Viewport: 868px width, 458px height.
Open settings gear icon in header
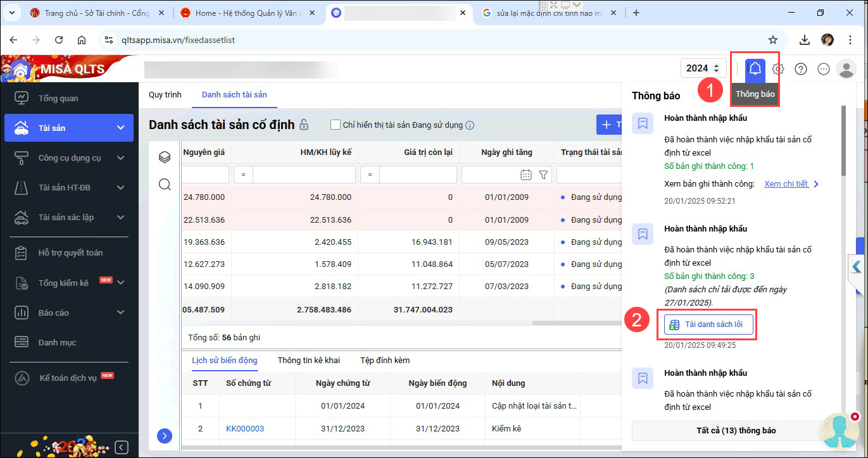point(778,69)
